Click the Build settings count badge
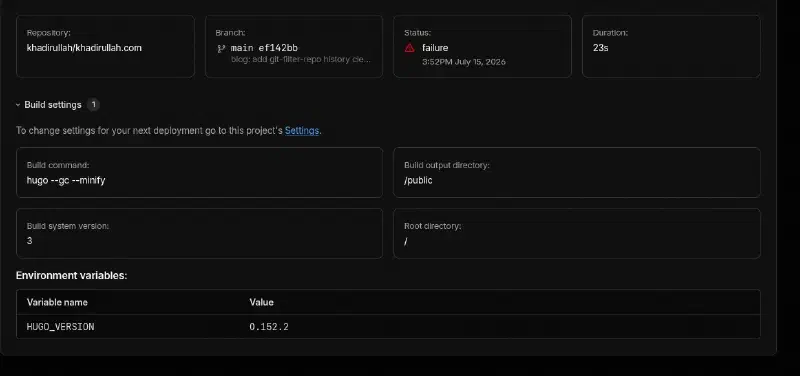The height and width of the screenshot is (376, 800). pyautogui.click(x=93, y=105)
